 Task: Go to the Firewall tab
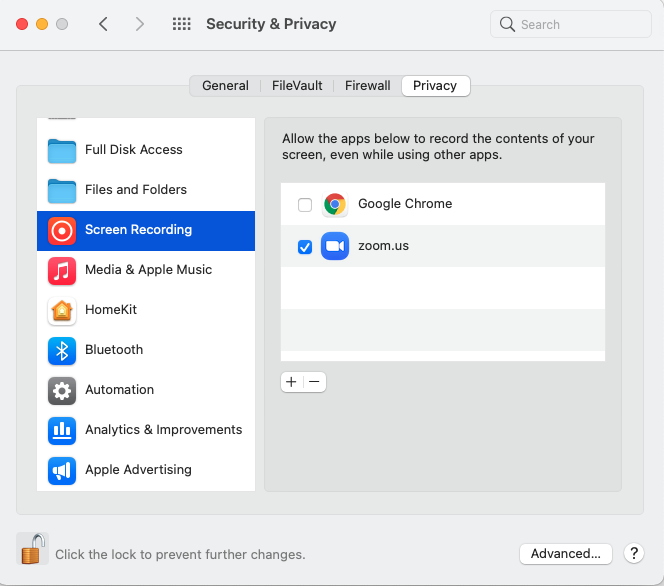(x=367, y=86)
